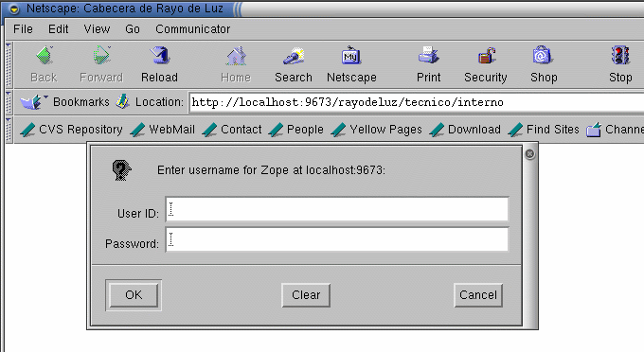Screen dimensions: 644x352
Task: Stop loading with traffic-light icon
Action: (620, 56)
